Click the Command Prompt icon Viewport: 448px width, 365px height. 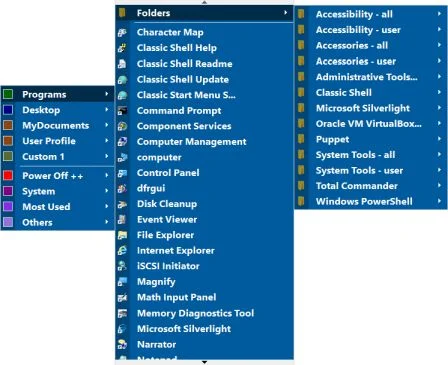click(x=122, y=110)
